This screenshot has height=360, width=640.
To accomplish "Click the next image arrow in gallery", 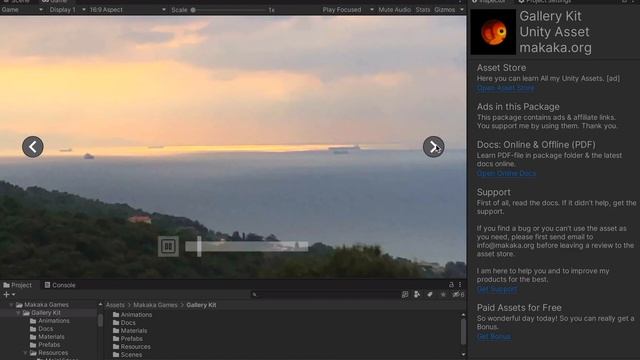I will click(x=433, y=147).
